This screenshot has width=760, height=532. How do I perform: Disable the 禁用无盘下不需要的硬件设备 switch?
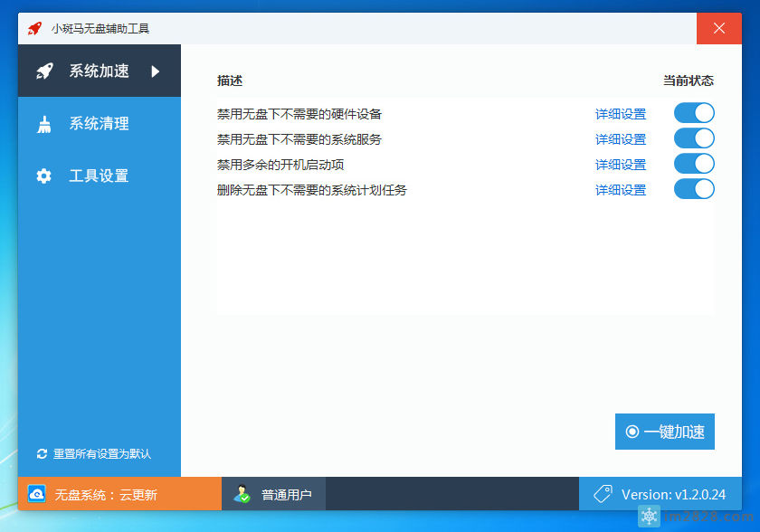tap(693, 112)
